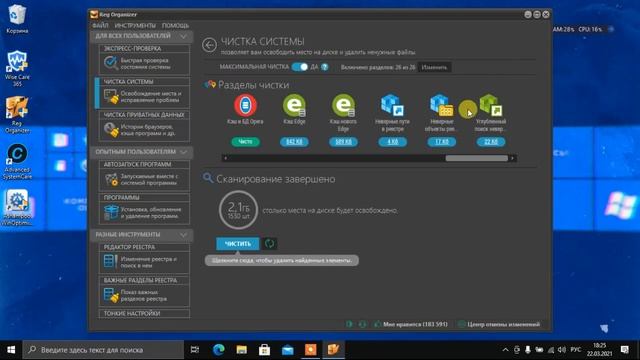Open the notification center icon

[624, 350]
